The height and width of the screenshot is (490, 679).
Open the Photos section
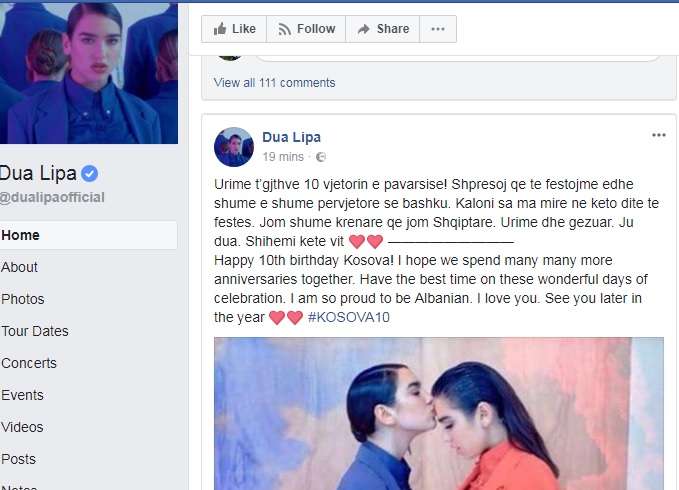point(23,299)
